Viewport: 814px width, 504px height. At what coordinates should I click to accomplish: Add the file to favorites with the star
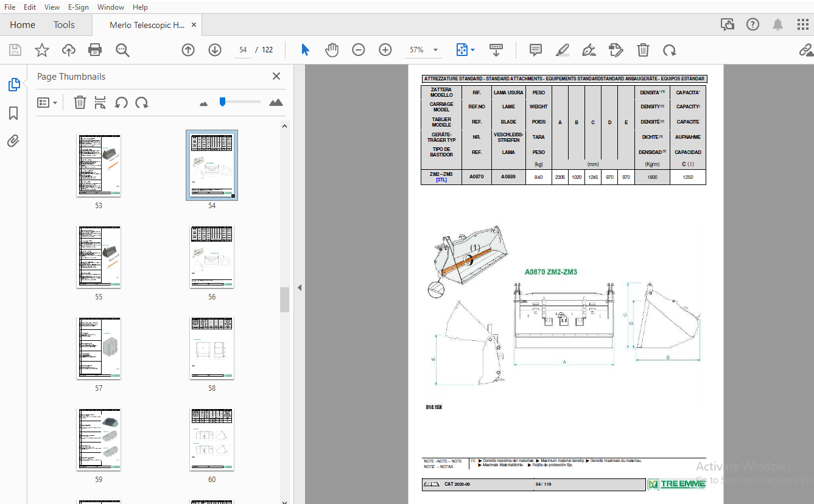click(42, 50)
